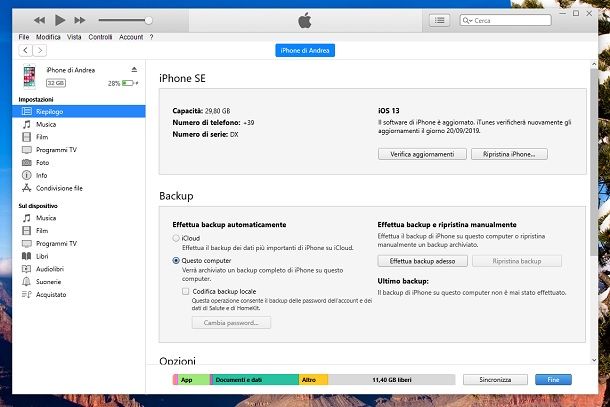Open the Controlli menu
The width and height of the screenshot is (610, 407).
(x=100, y=37)
